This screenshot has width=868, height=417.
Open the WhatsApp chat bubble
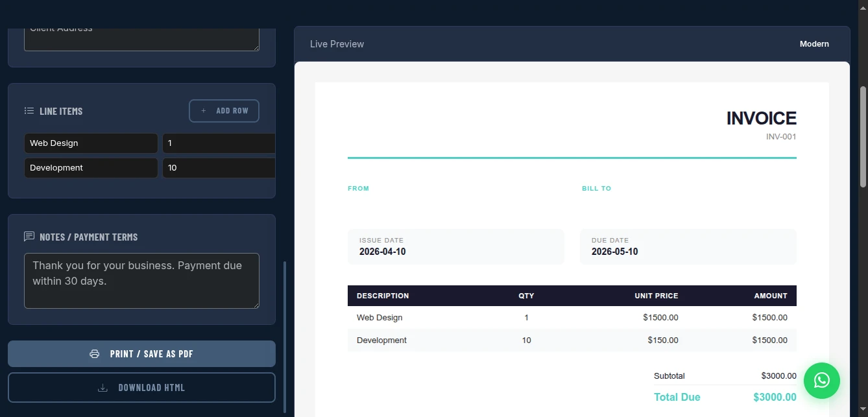(821, 381)
